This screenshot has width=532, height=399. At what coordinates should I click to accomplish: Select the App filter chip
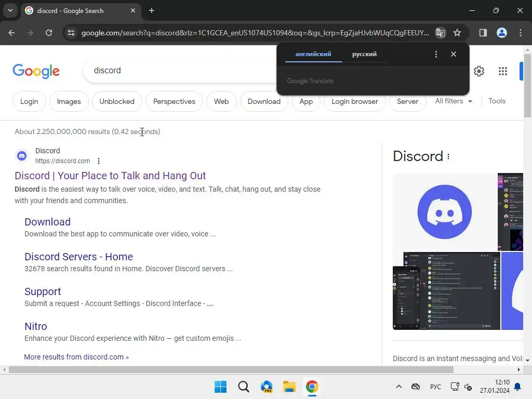tap(306, 101)
